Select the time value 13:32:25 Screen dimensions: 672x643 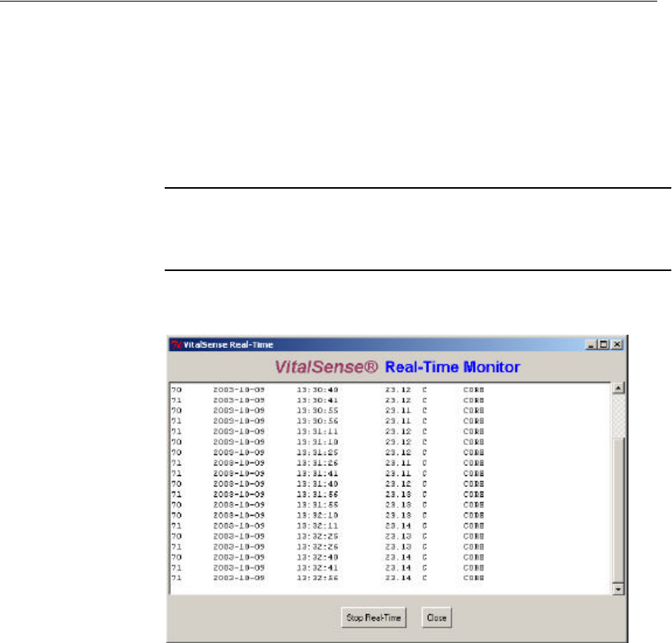click(317, 537)
